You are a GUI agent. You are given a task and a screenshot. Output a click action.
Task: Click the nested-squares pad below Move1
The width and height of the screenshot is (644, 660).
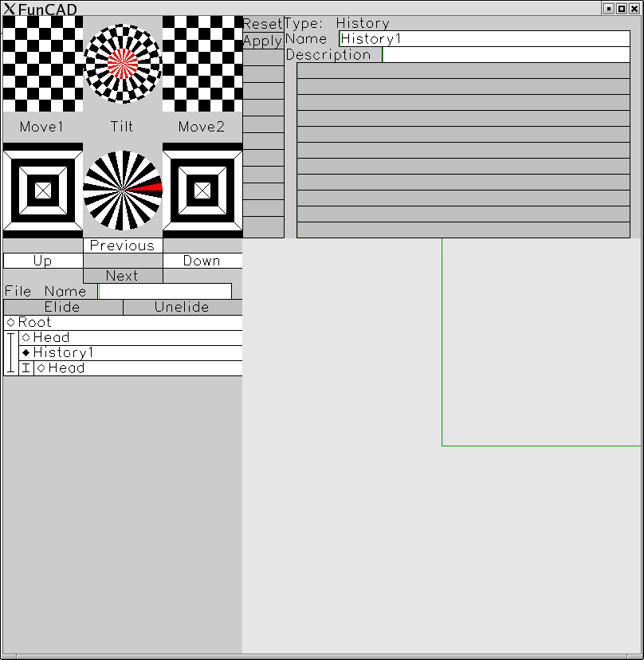(x=43, y=191)
